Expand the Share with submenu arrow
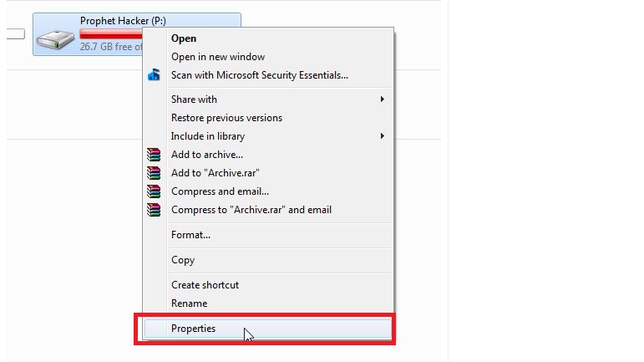This screenshot has height=362, width=644. click(383, 99)
